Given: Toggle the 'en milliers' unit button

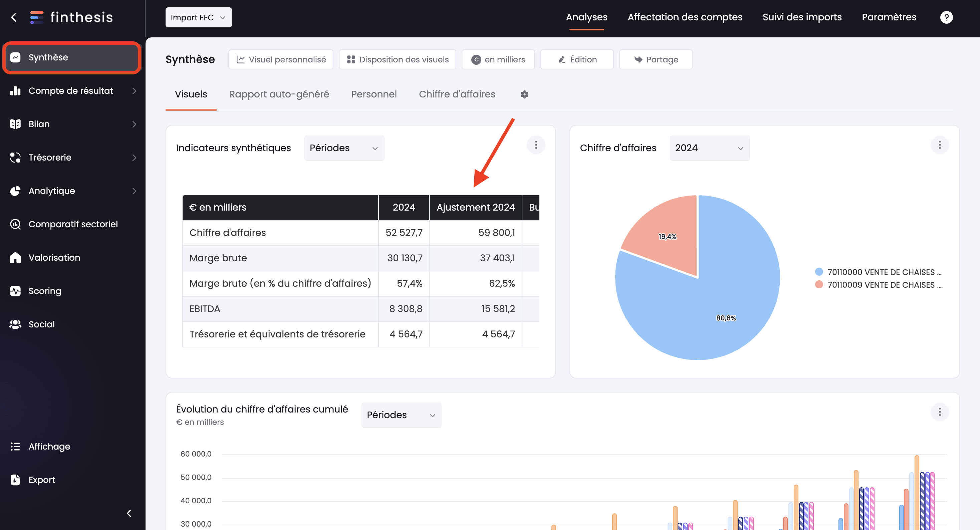Looking at the screenshot, I should pos(498,59).
